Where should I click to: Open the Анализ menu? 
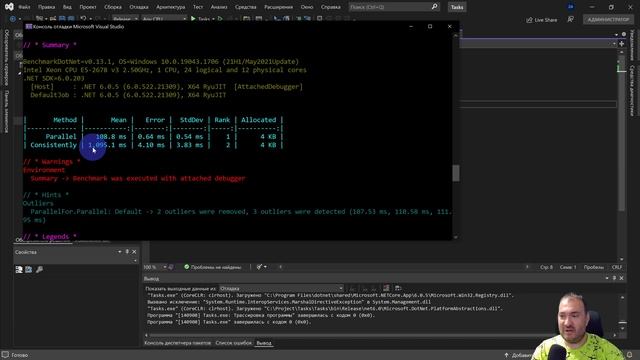219,7
